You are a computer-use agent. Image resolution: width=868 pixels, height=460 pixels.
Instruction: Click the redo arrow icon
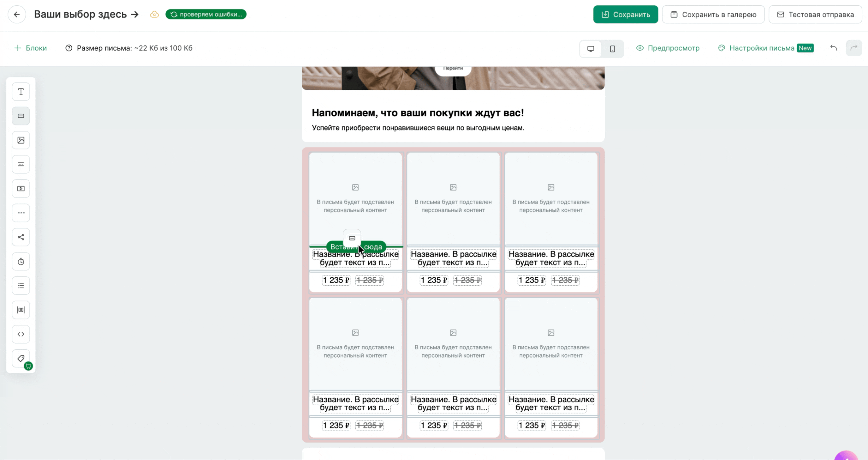[854, 48]
